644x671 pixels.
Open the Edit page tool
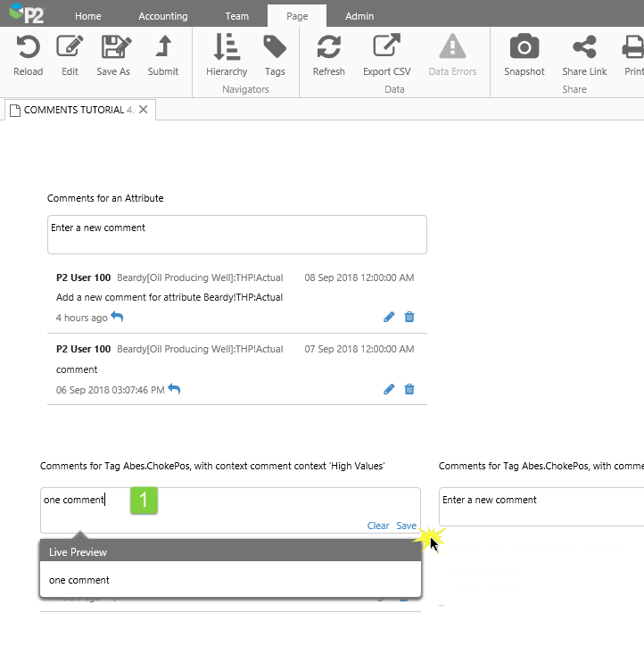70,48
